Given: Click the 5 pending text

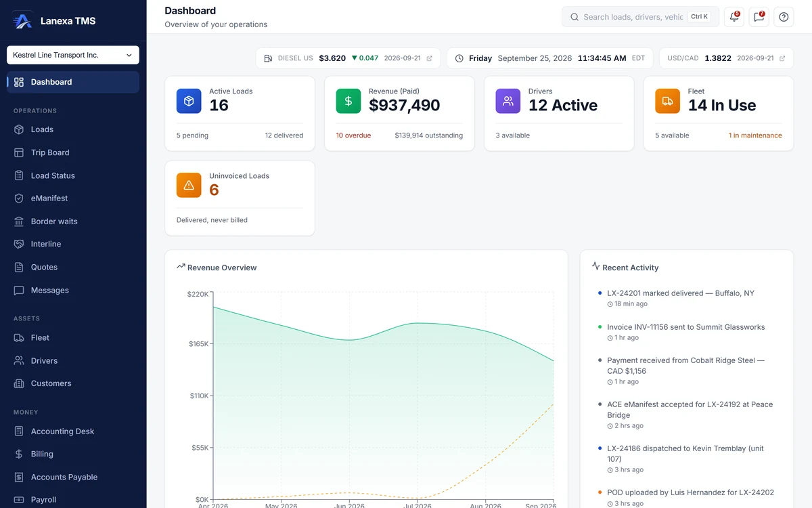Looking at the screenshot, I should click(x=192, y=135).
